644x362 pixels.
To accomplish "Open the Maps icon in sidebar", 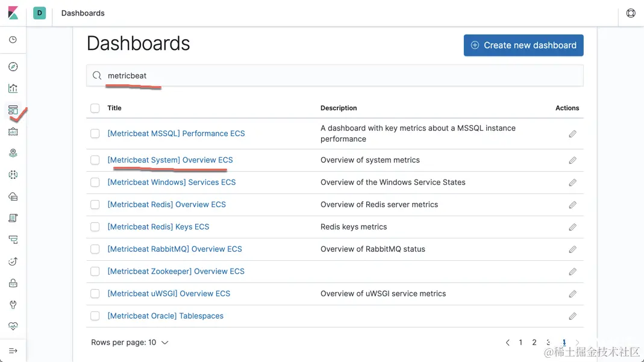I will (x=13, y=153).
